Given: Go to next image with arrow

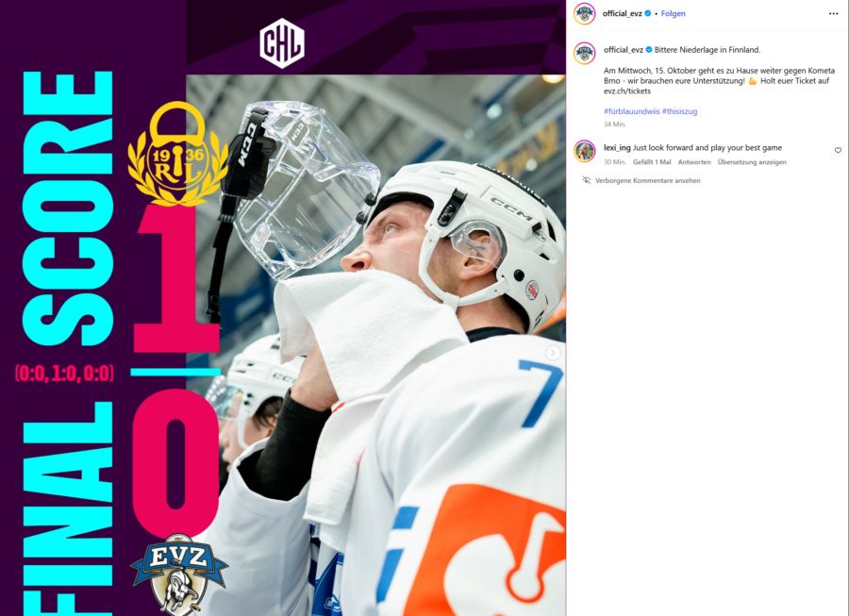Looking at the screenshot, I should (x=553, y=353).
